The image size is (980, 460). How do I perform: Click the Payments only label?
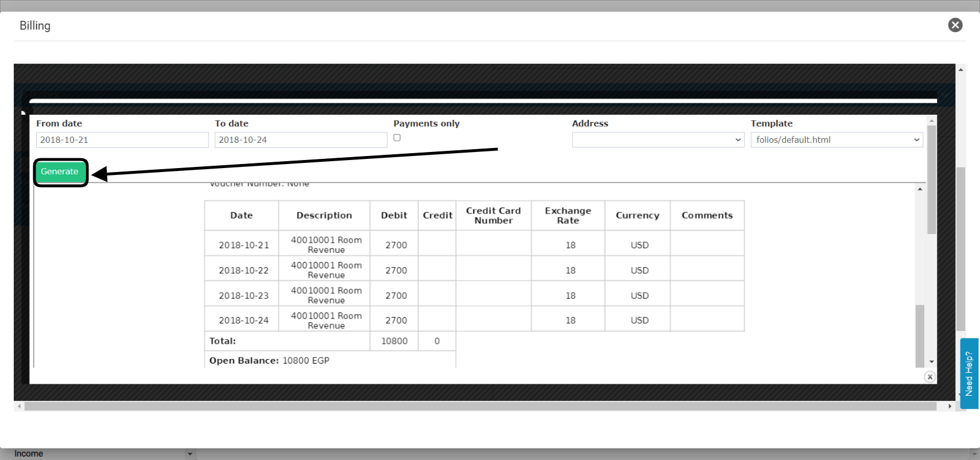coord(427,123)
